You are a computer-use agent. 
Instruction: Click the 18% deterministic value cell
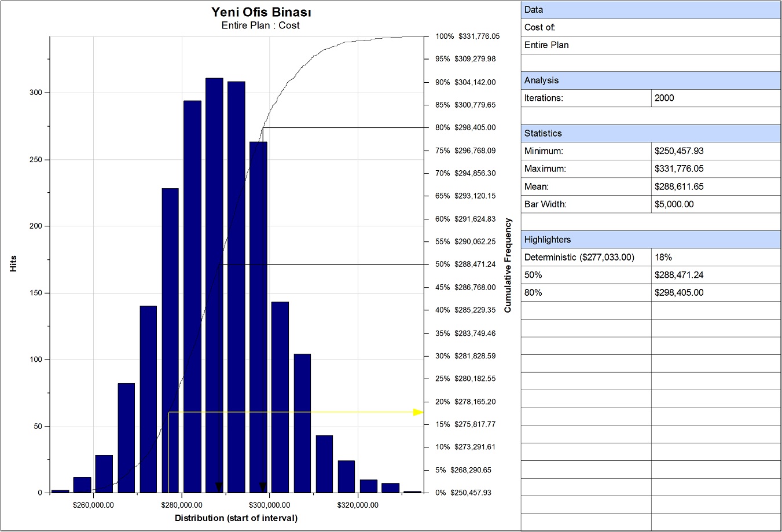click(x=715, y=257)
